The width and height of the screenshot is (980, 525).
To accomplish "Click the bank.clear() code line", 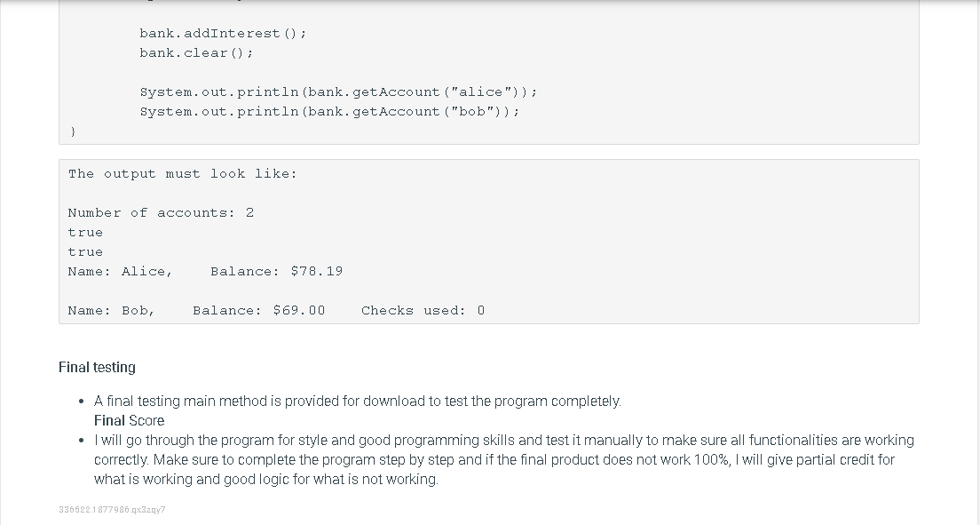I will click(x=196, y=52).
